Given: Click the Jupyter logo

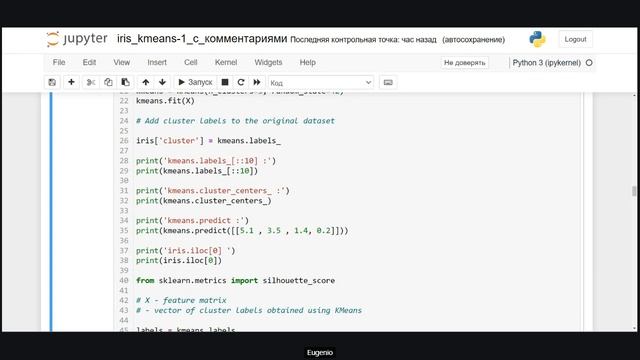Looking at the screenshot, I should click(77, 39).
